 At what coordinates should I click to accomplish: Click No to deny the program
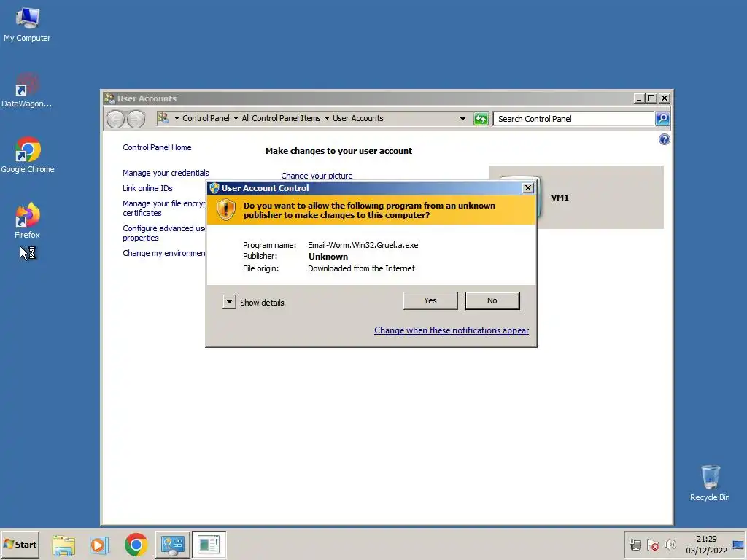tap(492, 300)
